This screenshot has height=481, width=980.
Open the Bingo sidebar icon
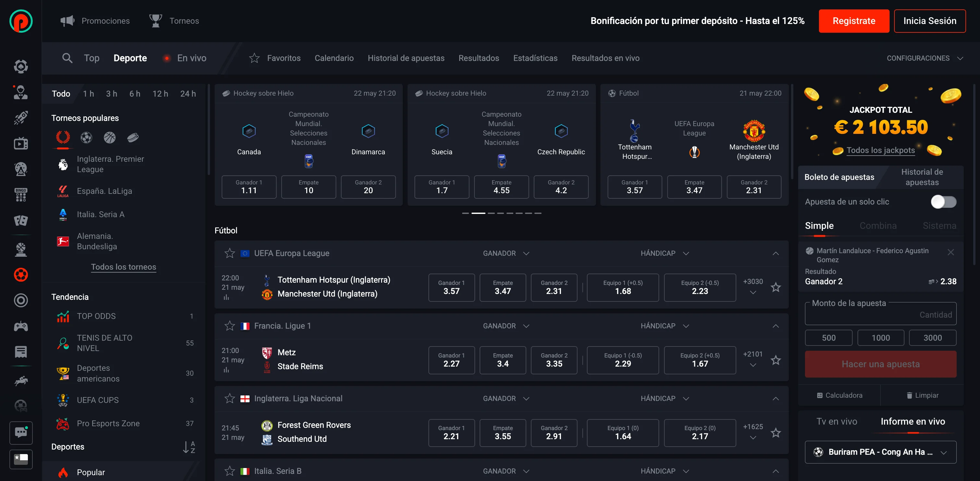(x=21, y=194)
